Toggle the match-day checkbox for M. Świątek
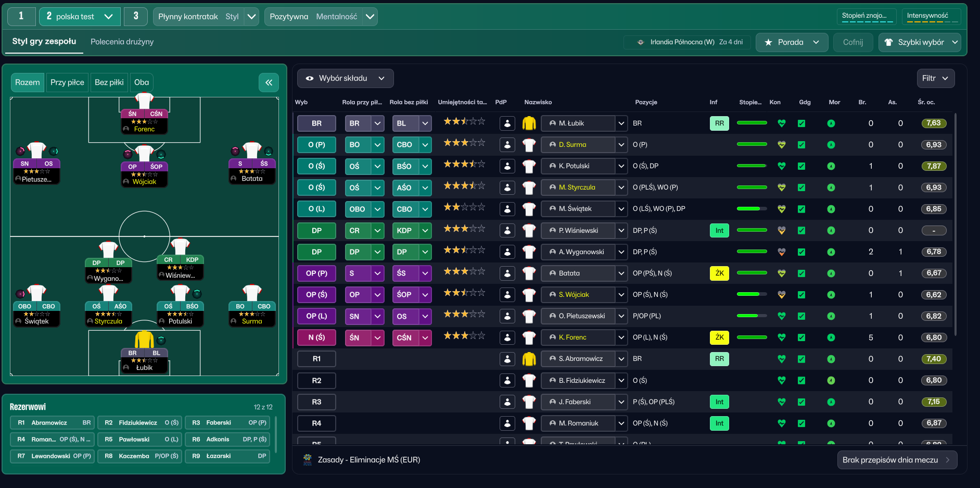Viewport: 980px width, 488px height. pyautogui.click(x=801, y=209)
